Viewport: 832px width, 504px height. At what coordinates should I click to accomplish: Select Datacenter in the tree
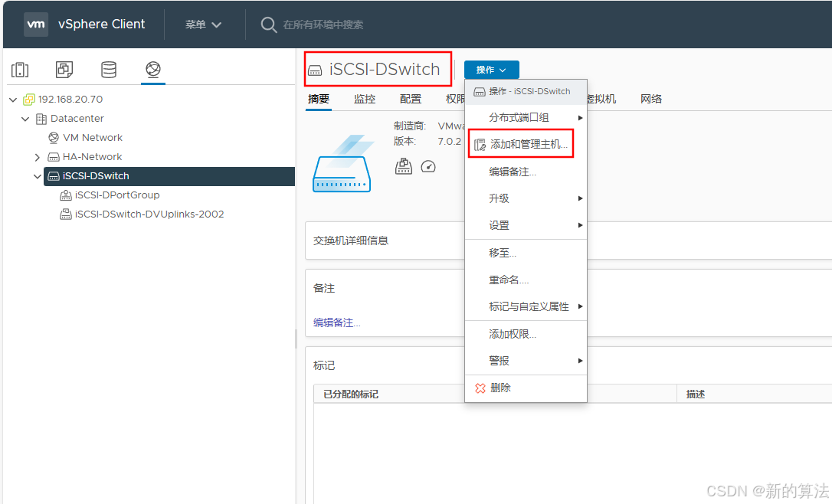click(x=77, y=119)
